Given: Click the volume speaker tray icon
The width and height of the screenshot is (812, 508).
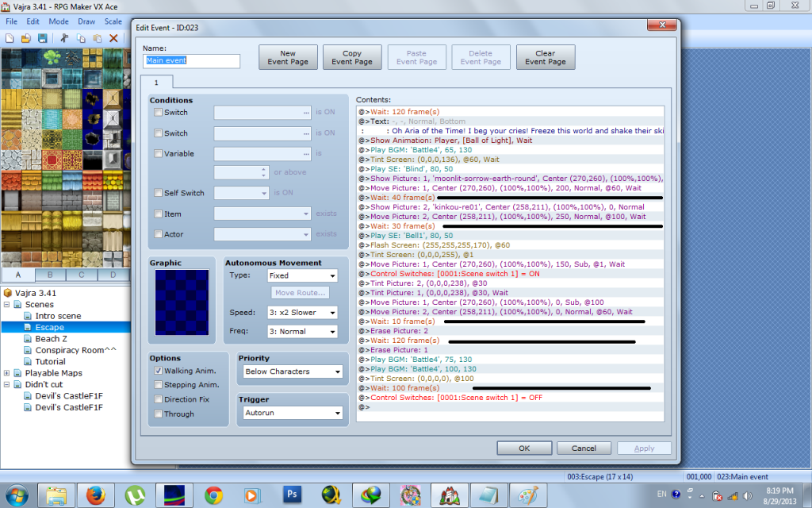Looking at the screenshot, I should (x=747, y=496).
